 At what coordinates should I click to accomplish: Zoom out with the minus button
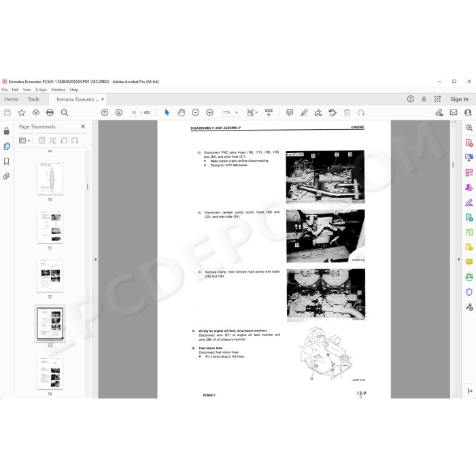click(196, 113)
